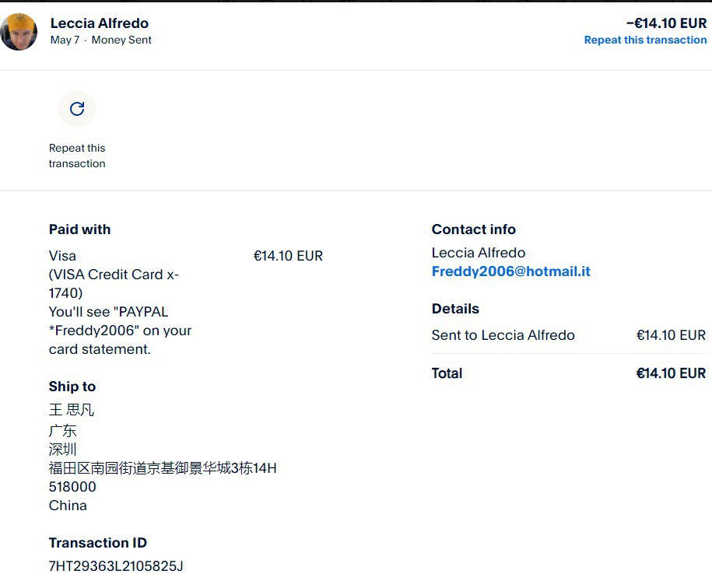The height and width of the screenshot is (588, 712).
Task: Click the street address ending in 3栋14H
Action: (x=163, y=468)
